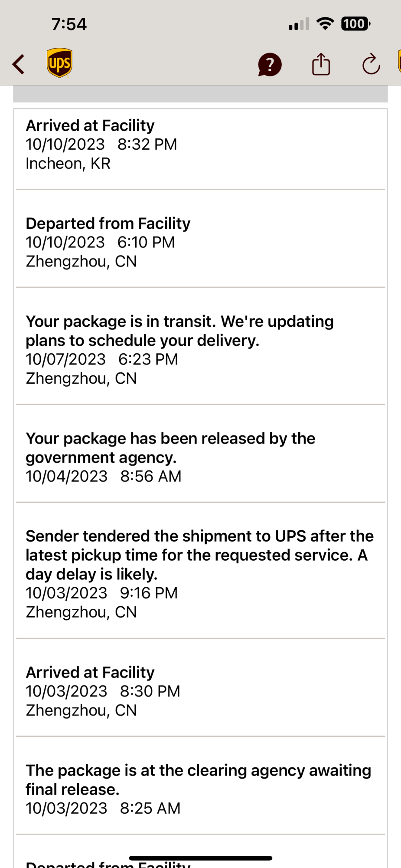This screenshot has width=401, height=868.
Task: Select the Arrived at Facility Incheon entry
Action: [x=200, y=145]
